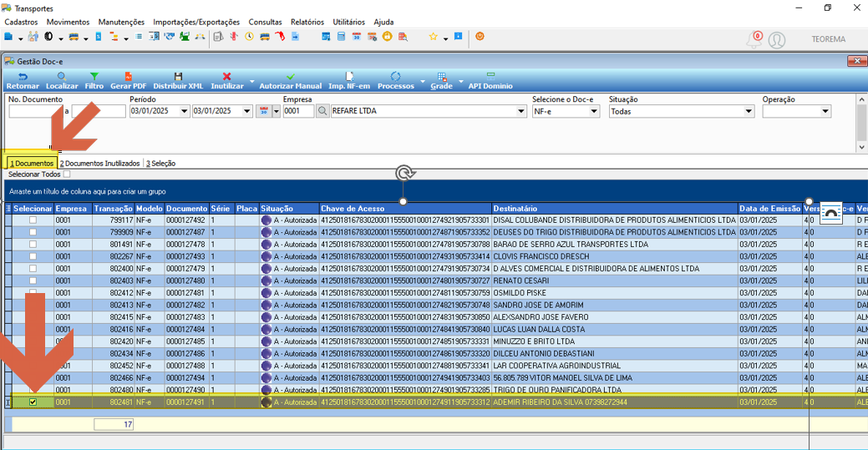Image resolution: width=868 pixels, height=450 pixels.
Task: Click the Empresa magnifier lookup icon
Action: pos(322,111)
